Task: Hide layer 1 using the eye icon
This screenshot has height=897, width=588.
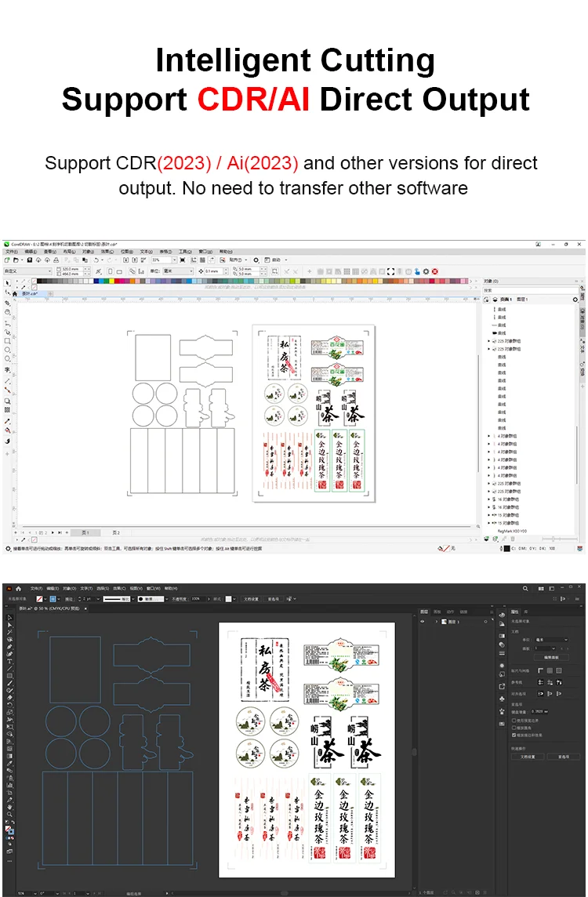Action: tap(422, 621)
